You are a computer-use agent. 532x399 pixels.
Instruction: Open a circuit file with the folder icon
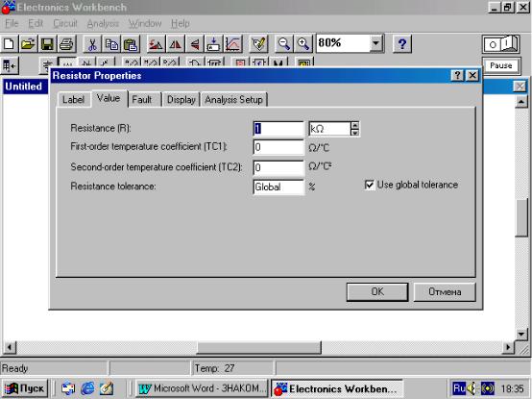28,44
